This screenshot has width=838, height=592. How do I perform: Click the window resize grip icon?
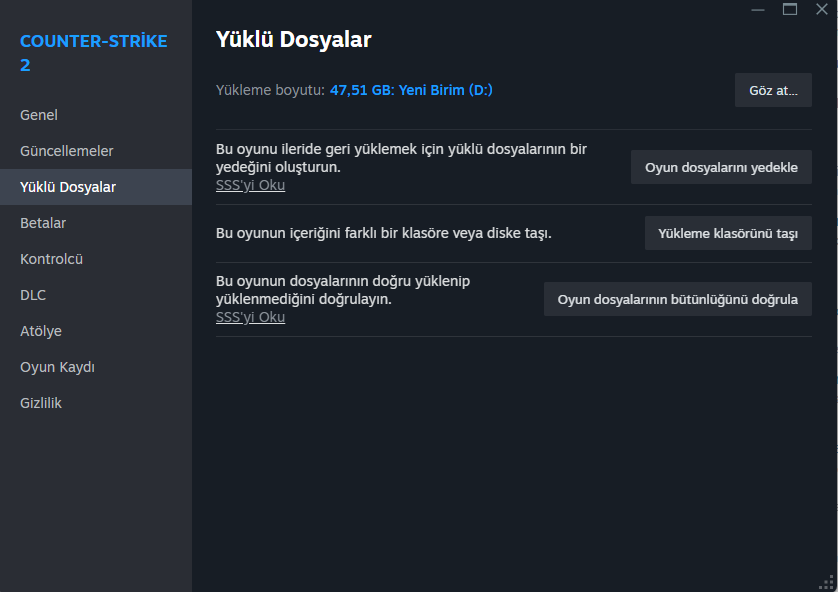pos(826,583)
